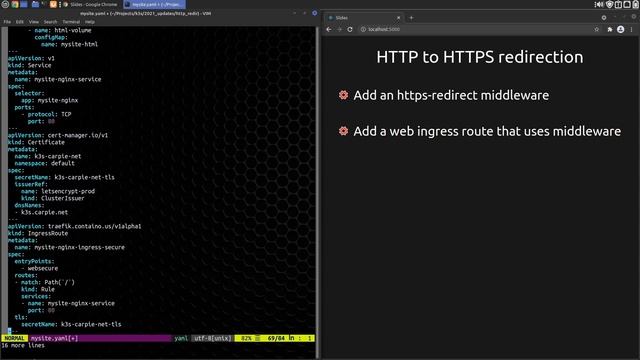Open the Chrome profile avatar
This screenshot has height=360, width=640.
click(x=620, y=29)
